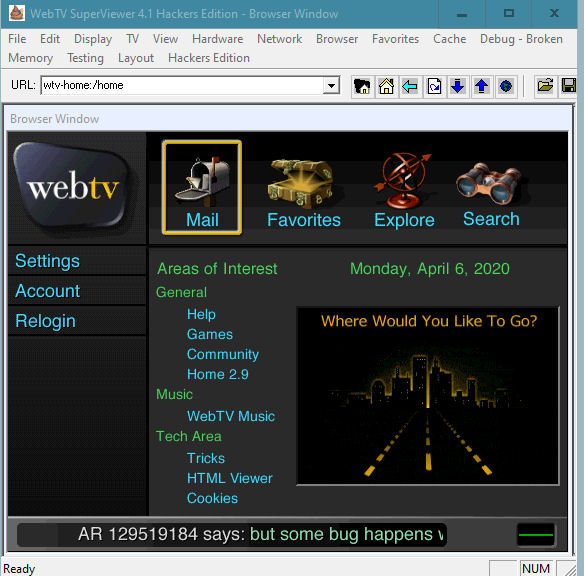Click the NUM status bar indicator
The image size is (584, 576).
(536, 569)
